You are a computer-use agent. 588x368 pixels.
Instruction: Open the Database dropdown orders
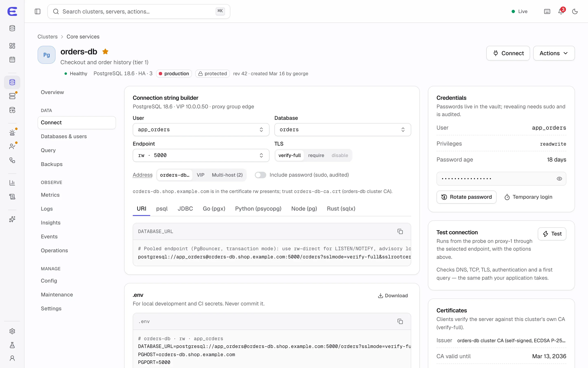[343, 129]
